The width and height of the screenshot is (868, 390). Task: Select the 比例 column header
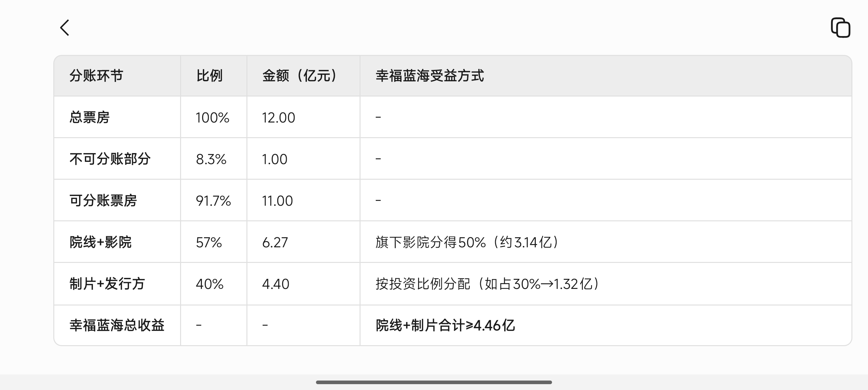[209, 76]
